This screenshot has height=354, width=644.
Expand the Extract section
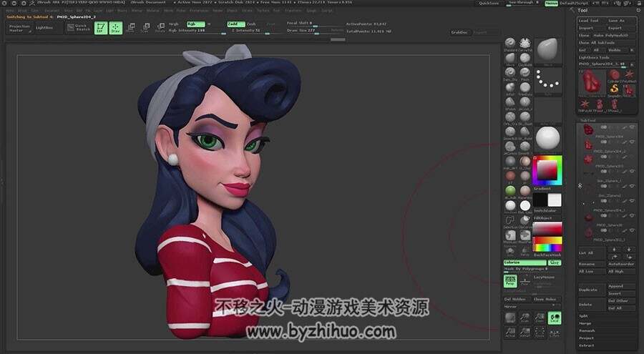tap(587, 345)
